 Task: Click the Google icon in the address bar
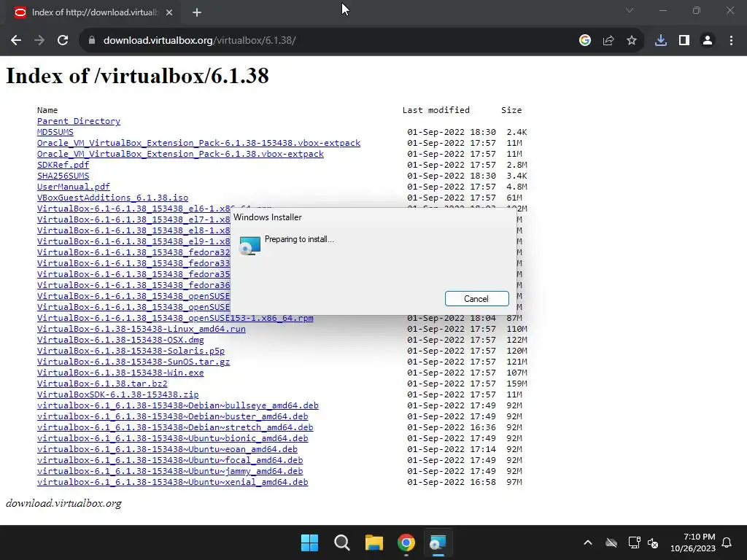(584, 41)
